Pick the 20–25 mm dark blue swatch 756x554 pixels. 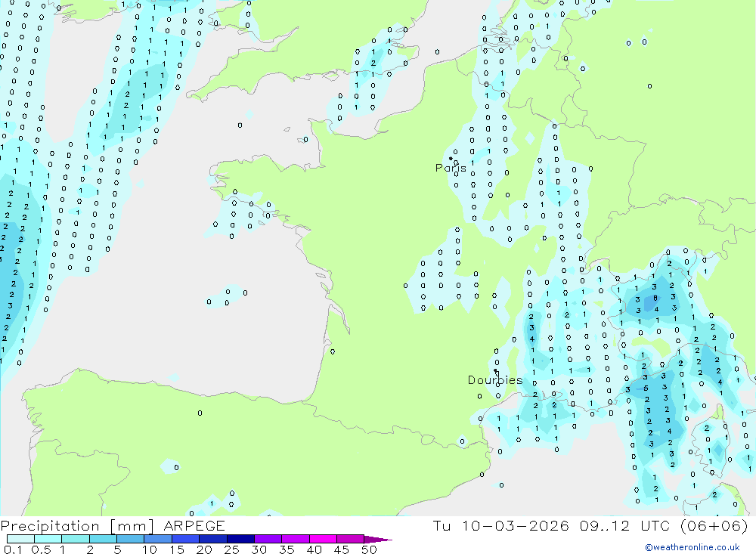click(212, 539)
